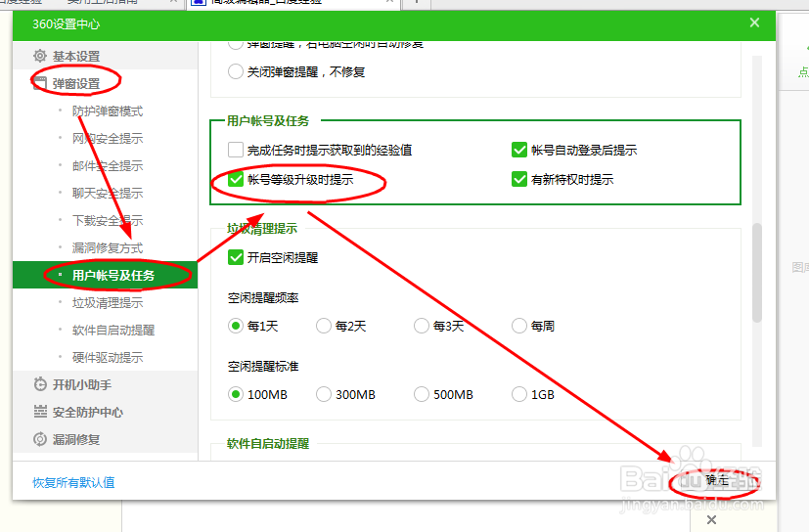Click the 软件自启动提醒 section heading
809x532 pixels.
(x=268, y=444)
